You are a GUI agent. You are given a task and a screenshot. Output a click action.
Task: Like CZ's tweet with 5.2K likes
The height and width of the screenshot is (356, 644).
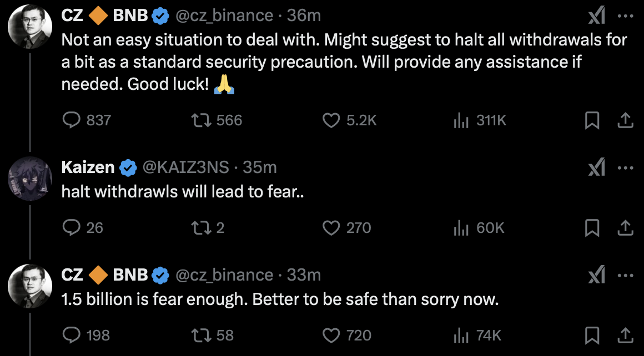(x=331, y=120)
